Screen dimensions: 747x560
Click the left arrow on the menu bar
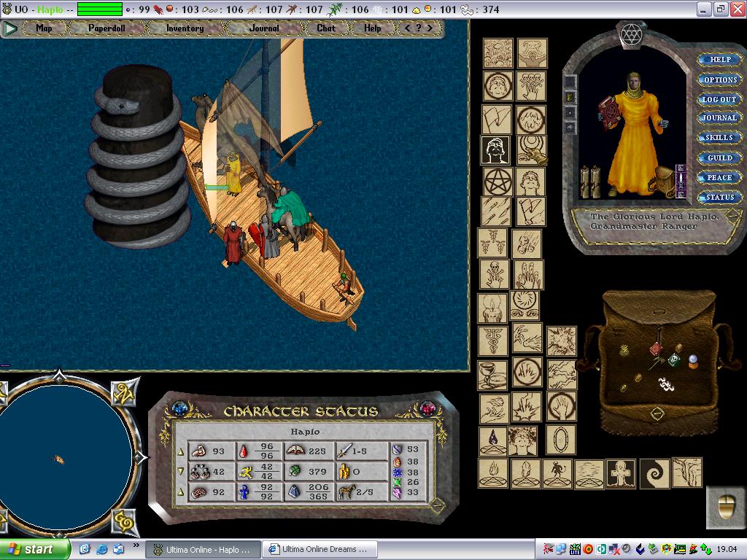pos(407,28)
